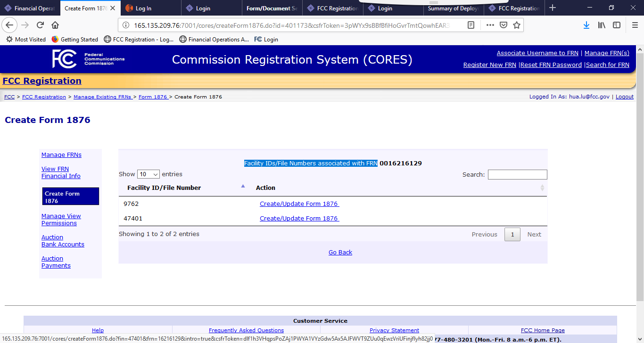
Task: Open the Firefox library
Action: (602, 25)
